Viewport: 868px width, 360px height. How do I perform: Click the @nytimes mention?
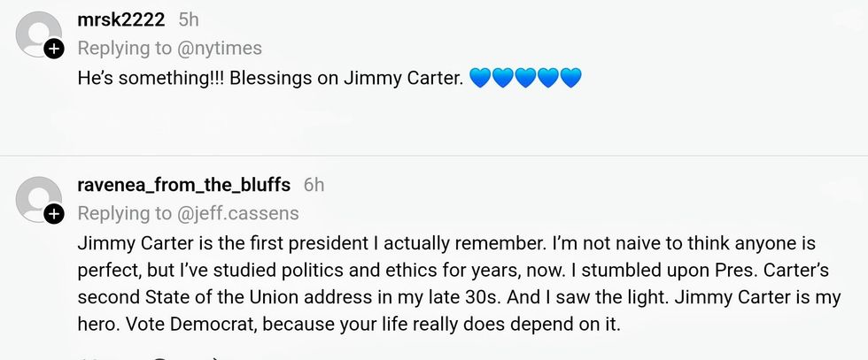point(220,49)
